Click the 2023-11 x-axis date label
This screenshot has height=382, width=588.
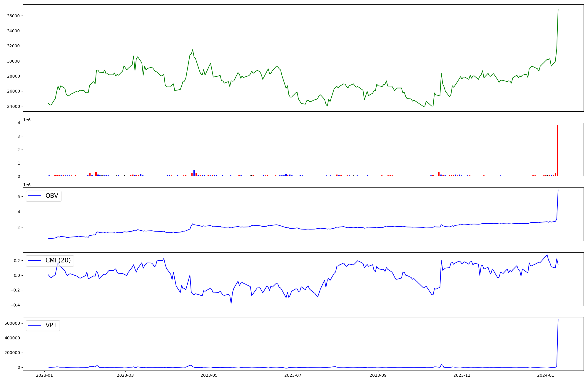click(462, 375)
